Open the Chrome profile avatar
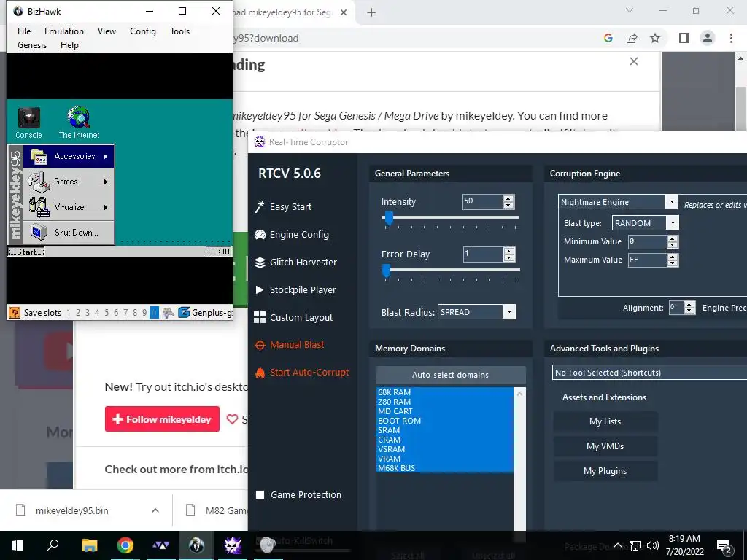The height and width of the screenshot is (560, 747). pos(708,38)
